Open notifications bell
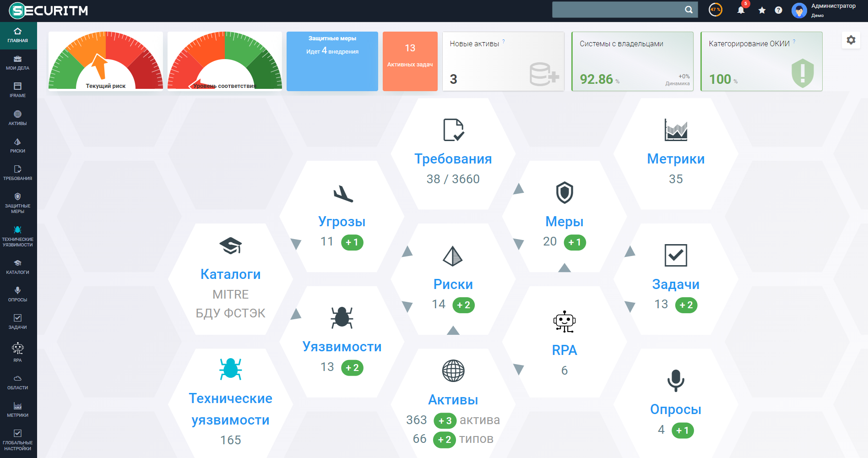This screenshot has width=868, height=458. pyautogui.click(x=741, y=10)
